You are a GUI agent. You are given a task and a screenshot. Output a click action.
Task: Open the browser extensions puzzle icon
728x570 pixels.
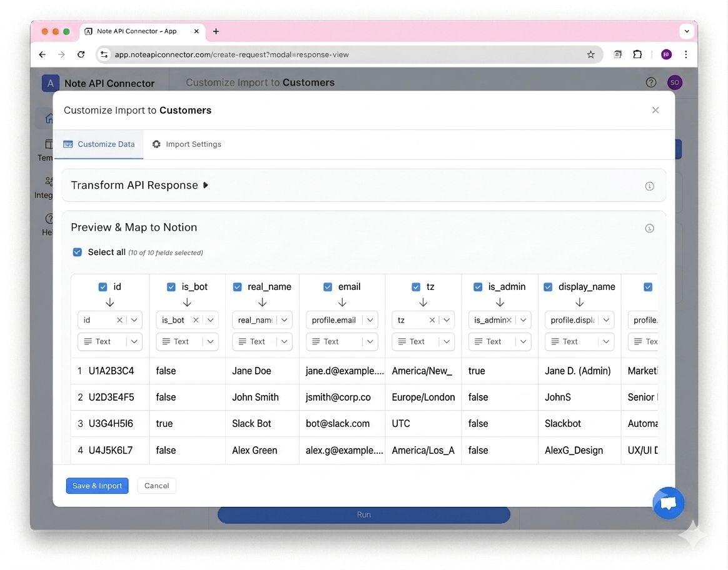pos(637,55)
